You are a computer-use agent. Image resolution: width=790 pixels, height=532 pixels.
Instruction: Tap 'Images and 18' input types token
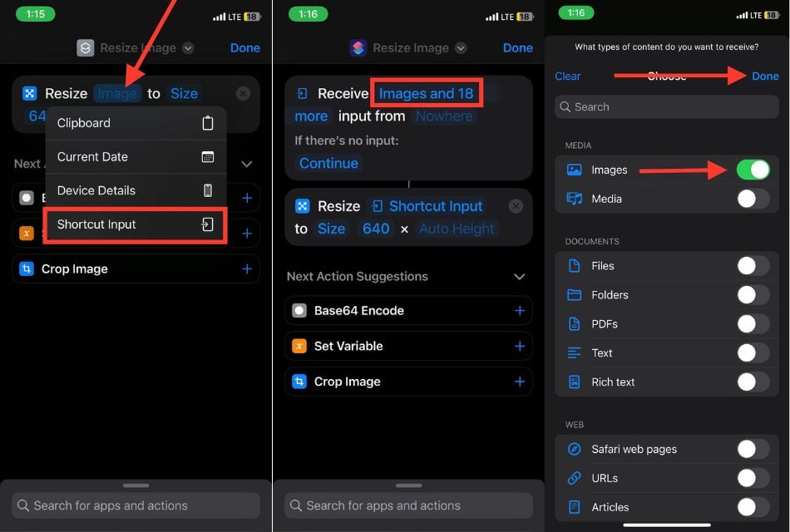427,93
